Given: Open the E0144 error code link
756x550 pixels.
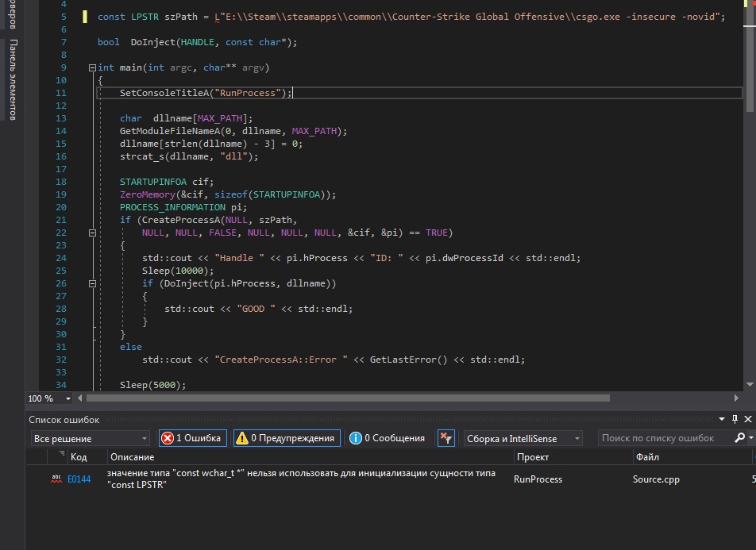Looking at the screenshot, I should [x=79, y=479].
